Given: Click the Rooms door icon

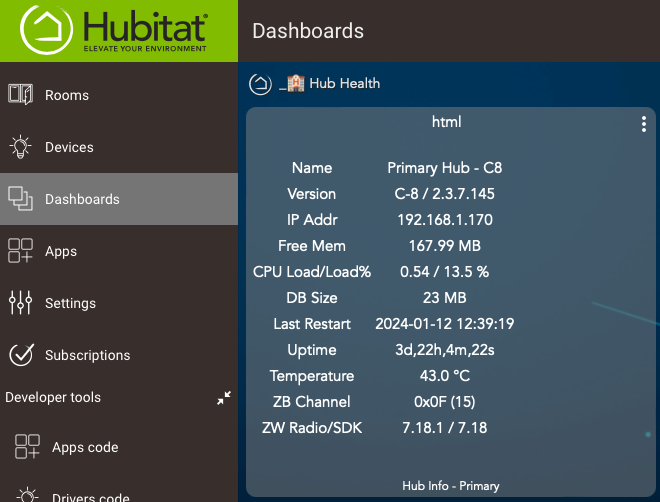Looking at the screenshot, I should point(20,95).
